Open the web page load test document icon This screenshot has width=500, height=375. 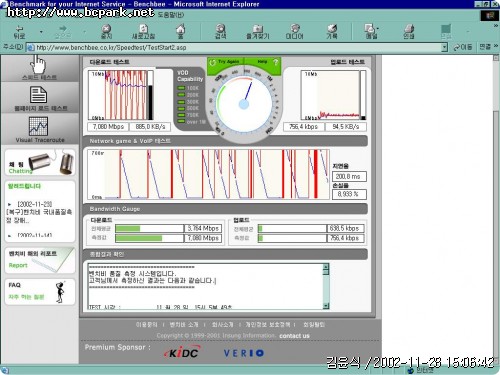pos(38,95)
